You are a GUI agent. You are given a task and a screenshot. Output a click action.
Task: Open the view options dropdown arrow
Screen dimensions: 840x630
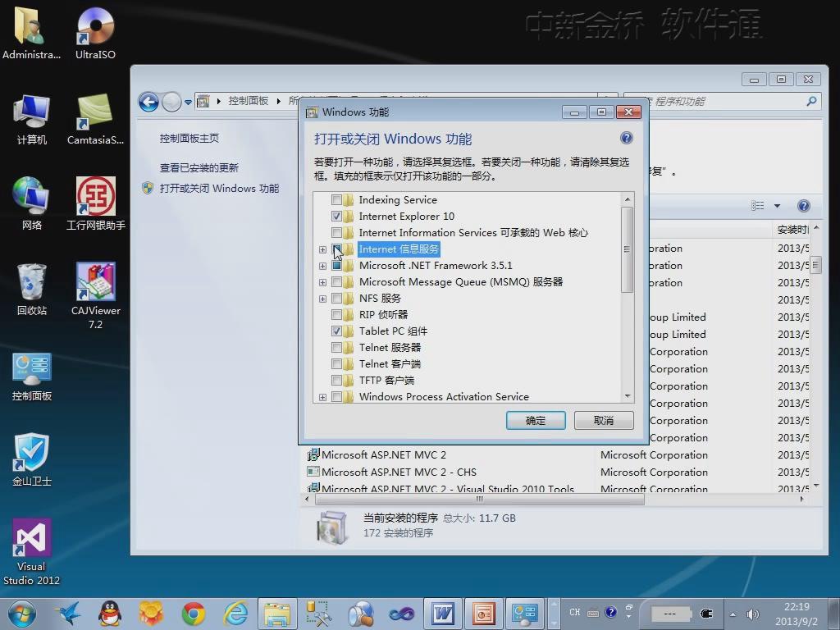pos(777,206)
